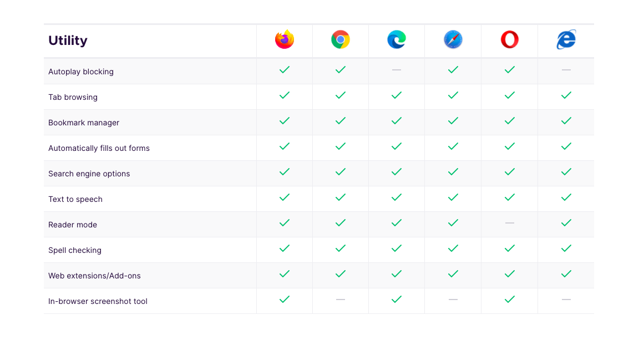Select Internet Explorer's check mark for Tab browsing
This screenshot has width=644, height=340.
point(566,95)
